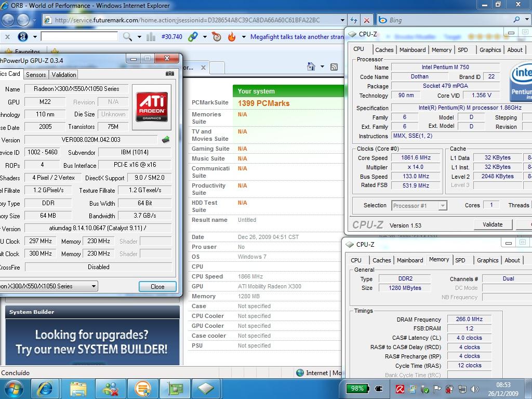The height and width of the screenshot is (399, 532).
Task: Click the flame hot pages icon
Action: [232, 36]
